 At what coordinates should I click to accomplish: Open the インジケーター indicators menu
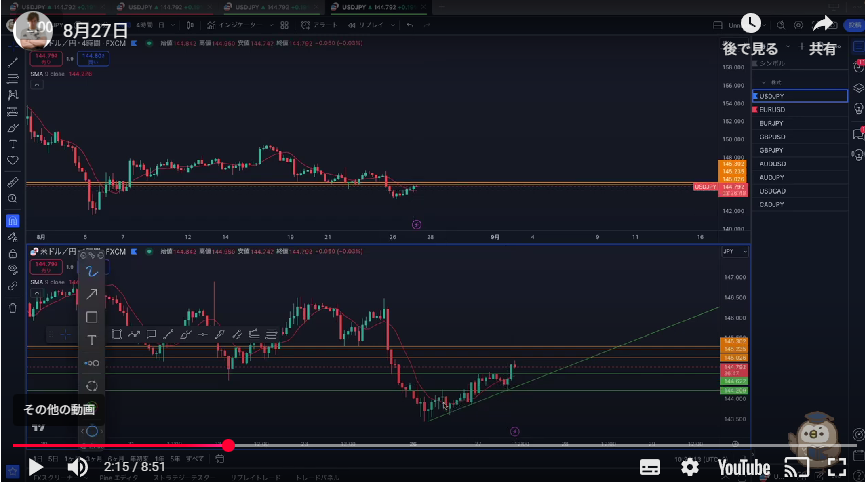[236, 24]
